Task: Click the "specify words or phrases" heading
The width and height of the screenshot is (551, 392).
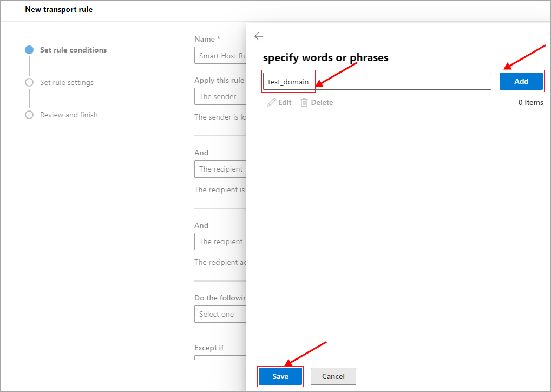Action: [x=325, y=57]
